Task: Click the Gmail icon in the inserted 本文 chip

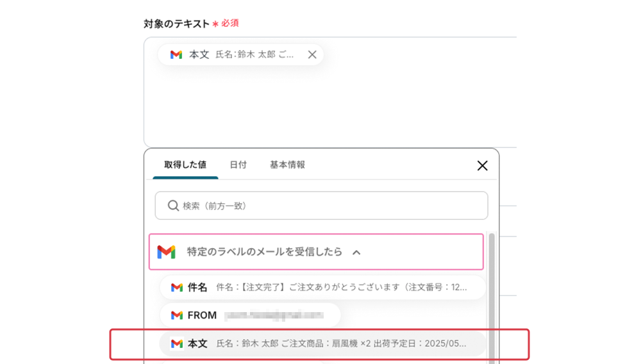Action: click(x=176, y=55)
